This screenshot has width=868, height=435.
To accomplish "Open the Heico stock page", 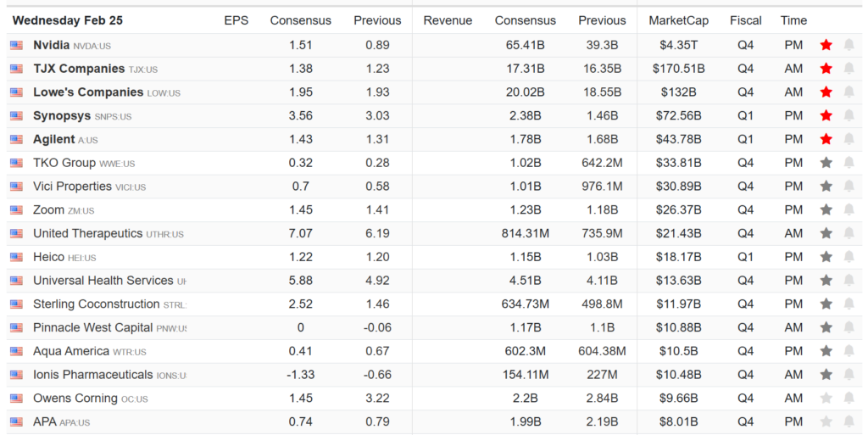I will 48,257.
